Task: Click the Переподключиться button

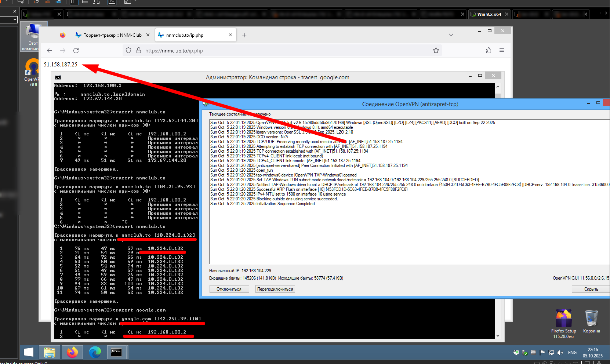Action: [275, 289]
